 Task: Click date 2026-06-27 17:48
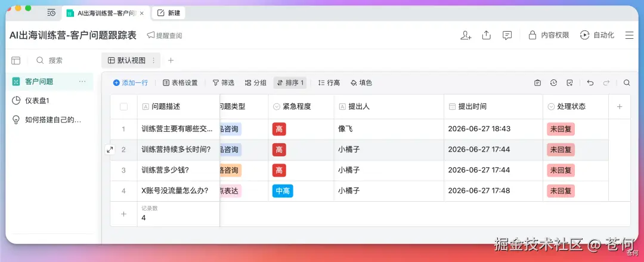tap(479, 191)
